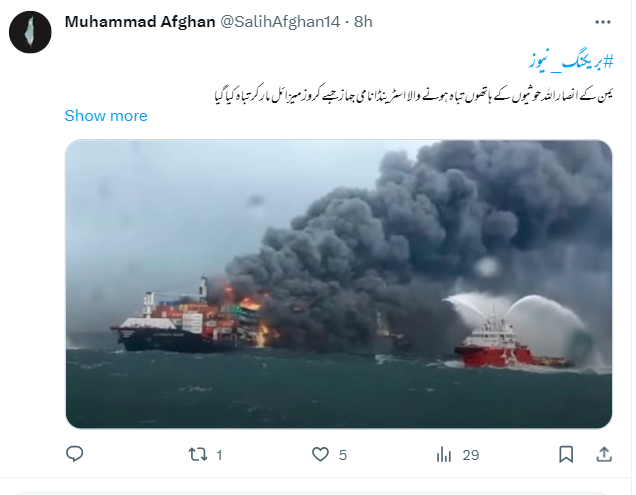The height and width of the screenshot is (495, 636).
Task: Click the retweet count number 1
Action: 219,455
